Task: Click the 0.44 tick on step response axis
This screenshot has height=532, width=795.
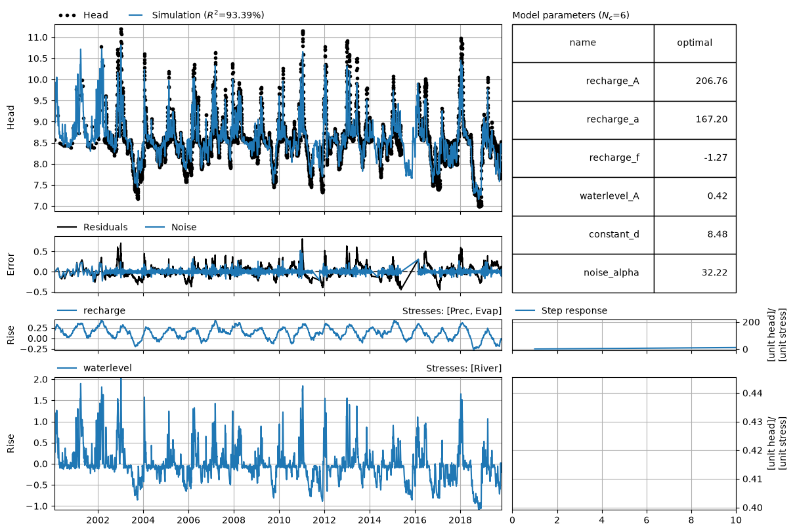Action: (751, 393)
